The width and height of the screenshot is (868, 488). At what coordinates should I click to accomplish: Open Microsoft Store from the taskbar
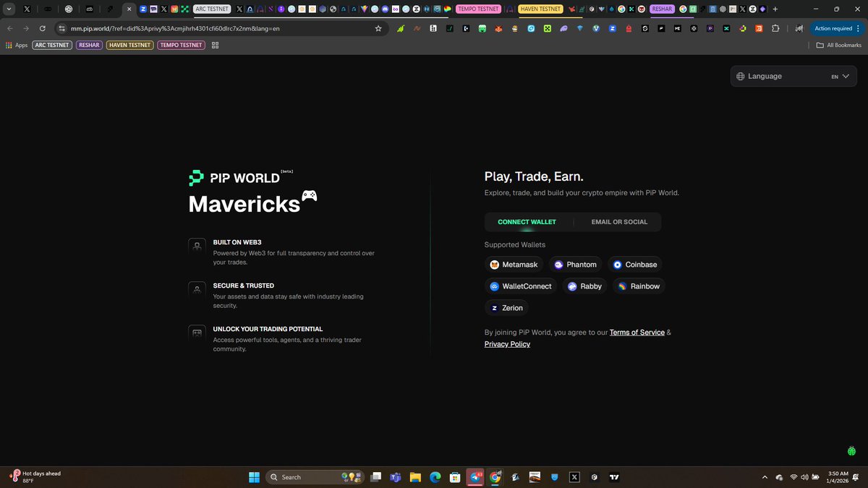[455, 477]
